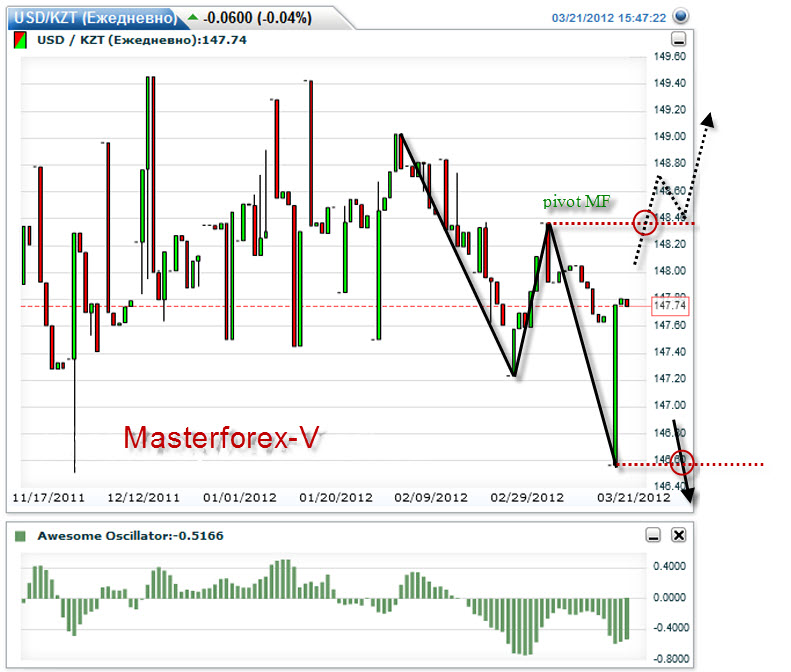791x672 pixels.
Task: Click the blue globe icon next to the timestamp
Action: coord(681,17)
